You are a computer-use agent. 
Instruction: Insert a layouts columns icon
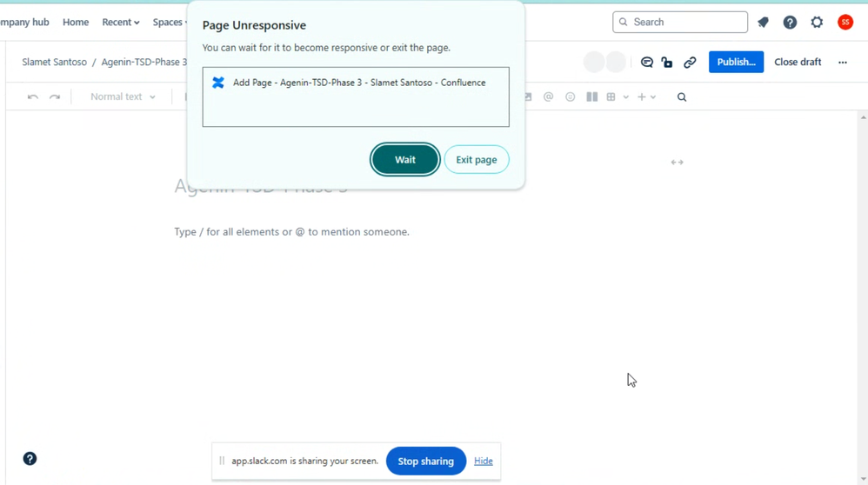(x=591, y=96)
